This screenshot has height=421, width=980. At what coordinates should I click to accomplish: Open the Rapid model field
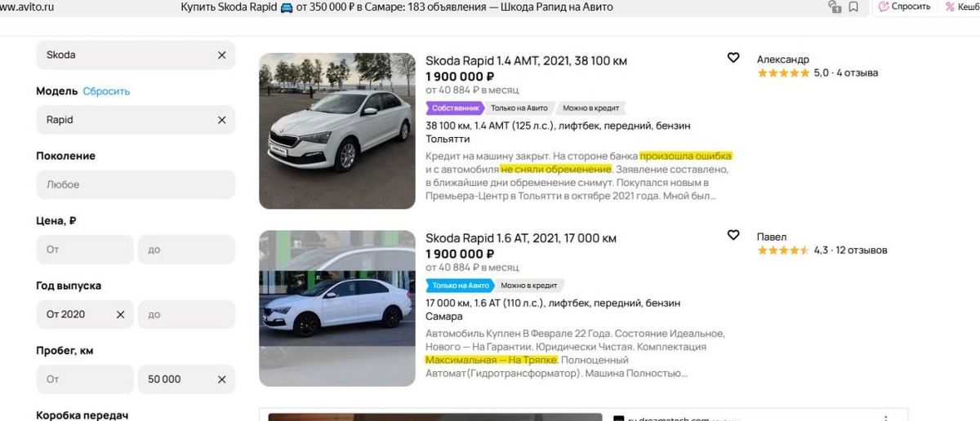point(136,120)
